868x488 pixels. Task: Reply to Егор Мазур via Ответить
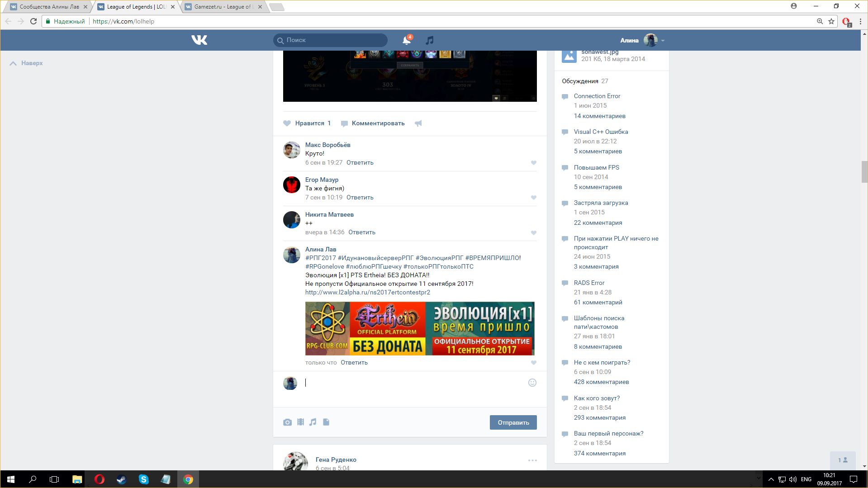pos(360,198)
